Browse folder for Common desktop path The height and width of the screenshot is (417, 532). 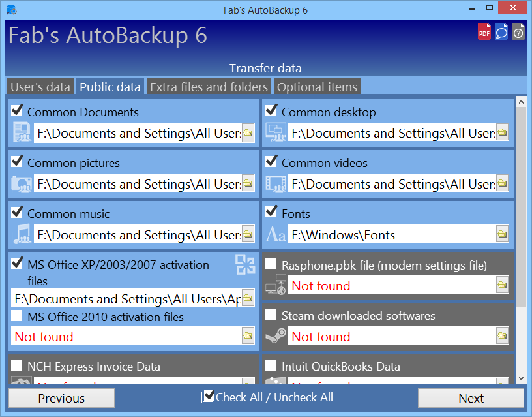click(503, 132)
